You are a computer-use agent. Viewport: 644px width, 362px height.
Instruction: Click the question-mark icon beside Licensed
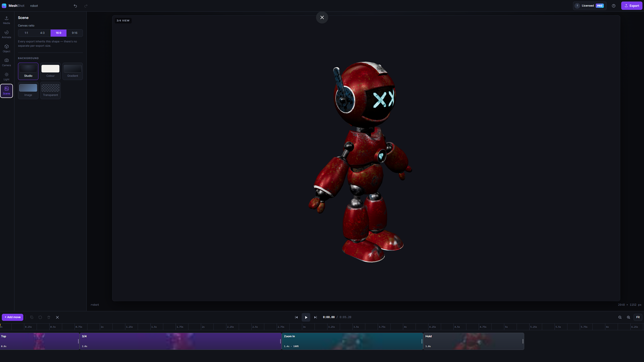coord(577,6)
